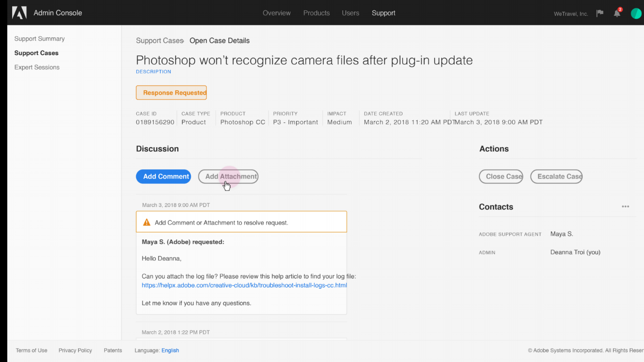Click the Add Comment or Attachment notice
The height and width of the screenshot is (362, 644).
coord(241,222)
